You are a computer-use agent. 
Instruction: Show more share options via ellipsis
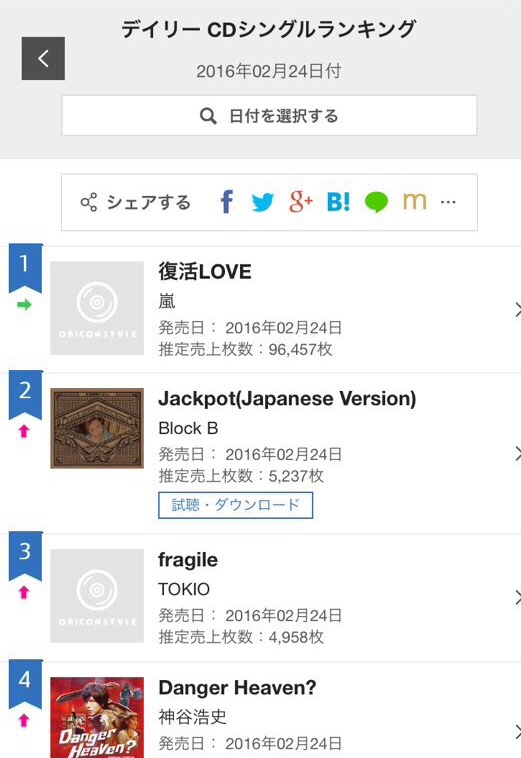point(448,202)
